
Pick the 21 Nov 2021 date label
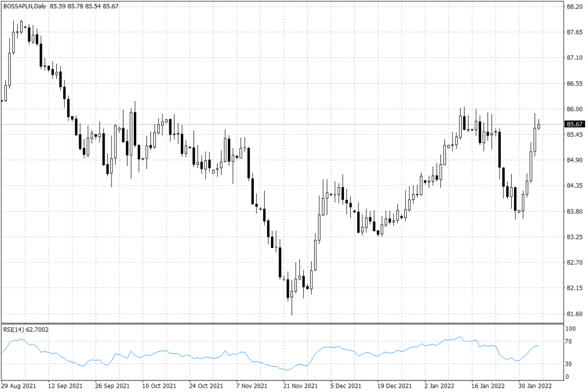coord(300,386)
